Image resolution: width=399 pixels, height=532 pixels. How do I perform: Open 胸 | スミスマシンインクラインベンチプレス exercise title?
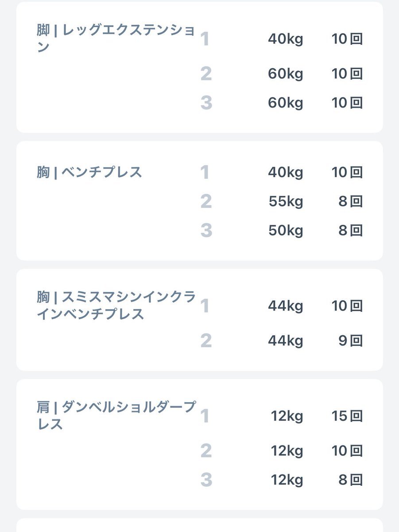[x=116, y=305]
